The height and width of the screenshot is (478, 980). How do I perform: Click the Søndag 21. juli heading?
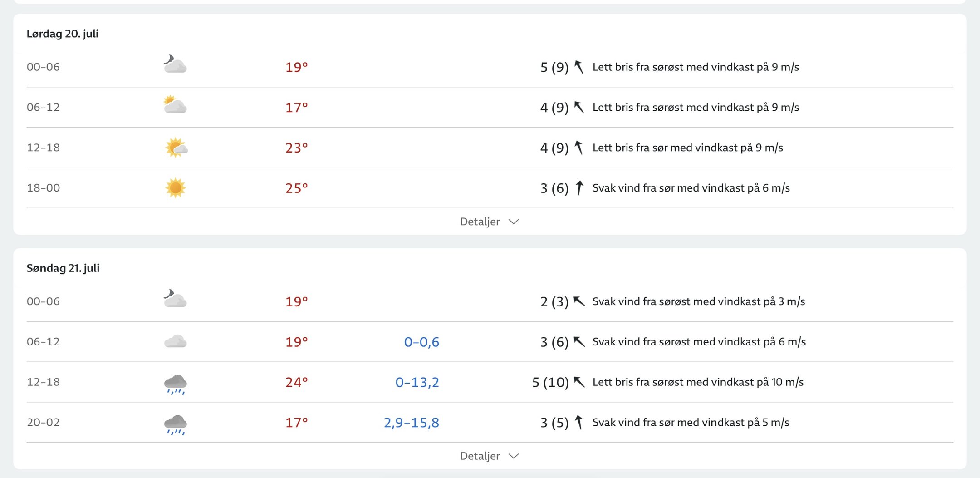coord(63,268)
